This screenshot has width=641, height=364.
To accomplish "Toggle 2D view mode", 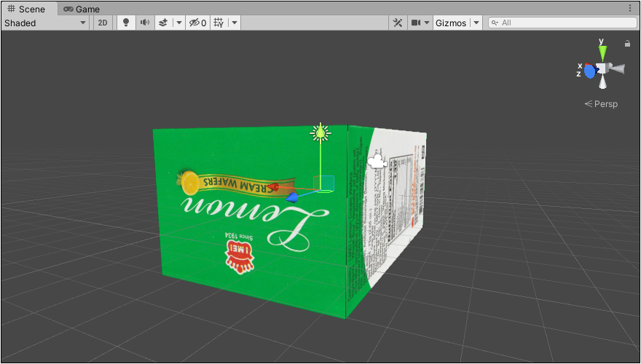I will tap(103, 23).
